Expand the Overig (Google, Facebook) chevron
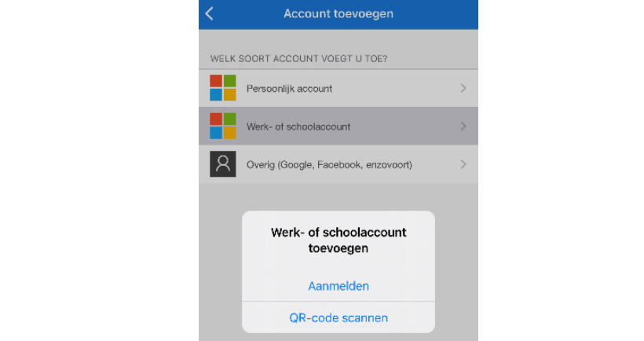Screen dimensions: 644x341 [463, 164]
